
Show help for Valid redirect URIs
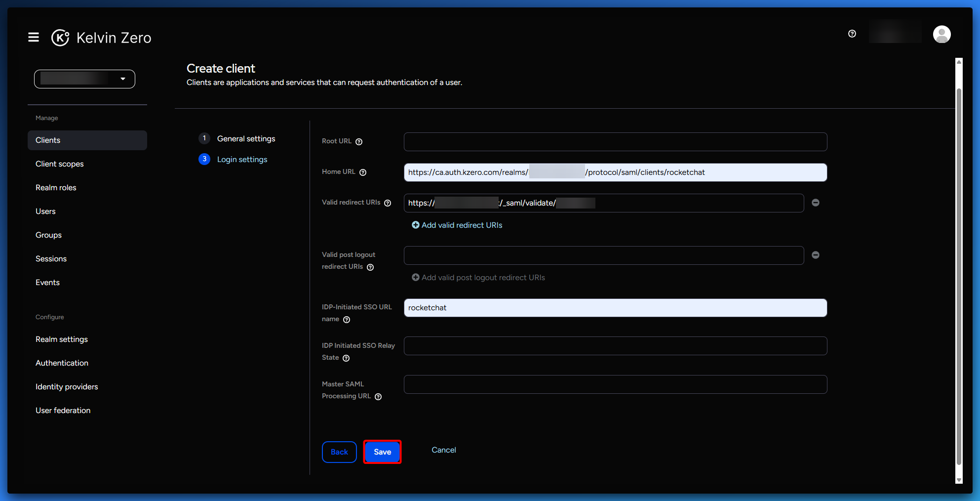(x=388, y=203)
